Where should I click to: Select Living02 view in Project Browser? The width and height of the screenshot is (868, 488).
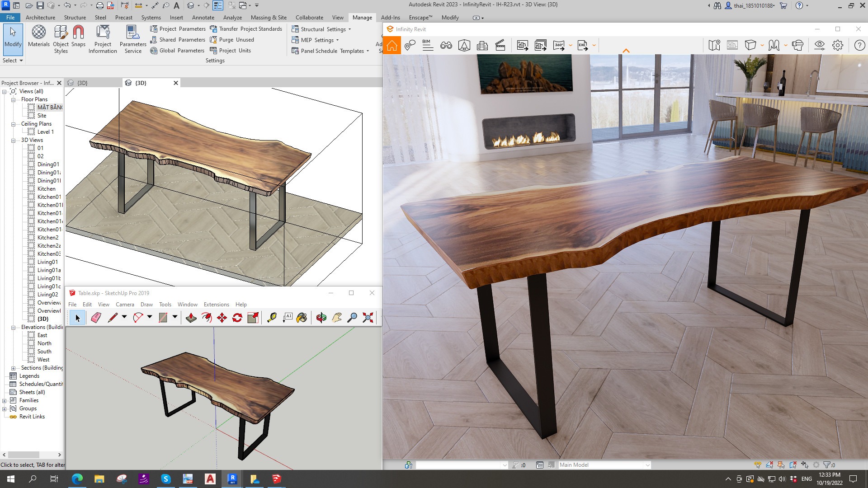(47, 295)
